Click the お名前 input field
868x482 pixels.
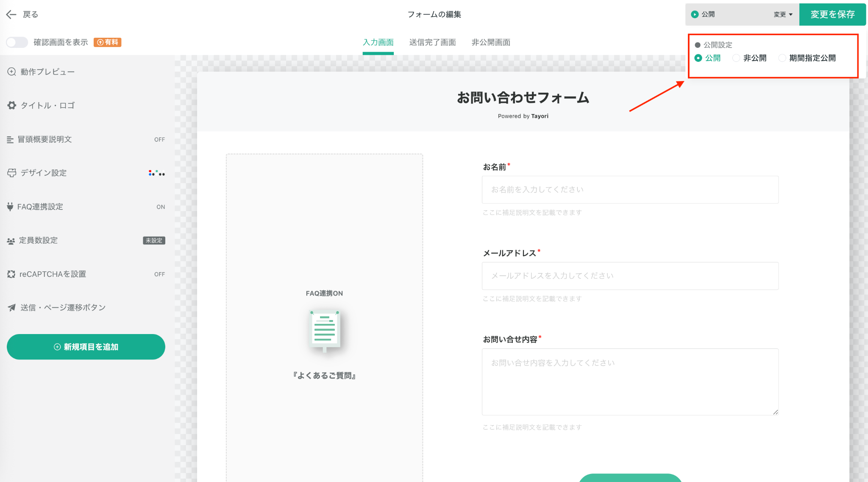pyautogui.click(x=630, y=189)
